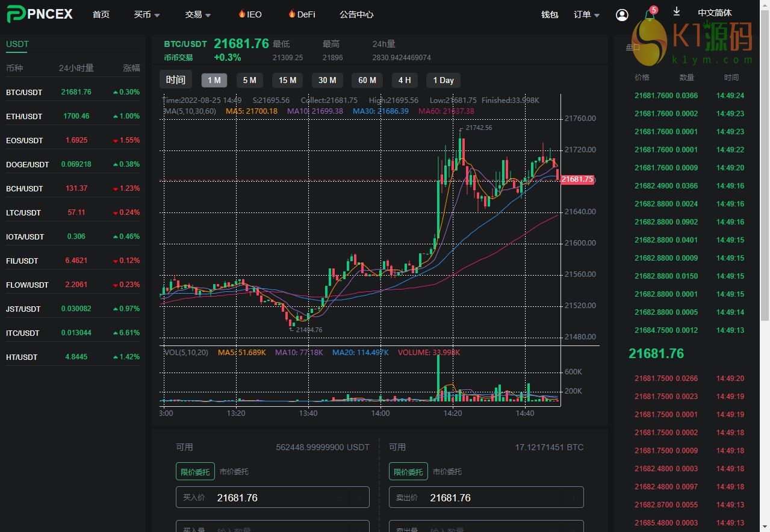Click the buy order priced 21684.7500
This screenshot has width=770, height=532.
(689, 330)
